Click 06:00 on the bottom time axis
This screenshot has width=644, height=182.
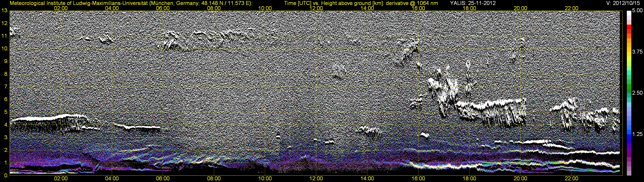pos(163,179)
